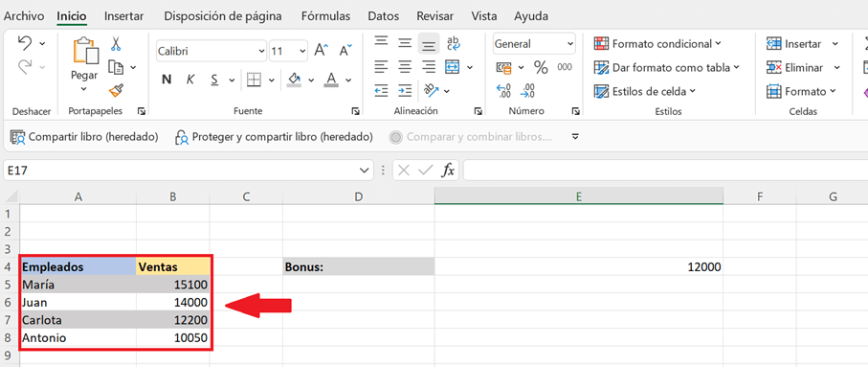868x367 pixels.
Task: Click Compartir libro (heredado) button
Action: 84,136
